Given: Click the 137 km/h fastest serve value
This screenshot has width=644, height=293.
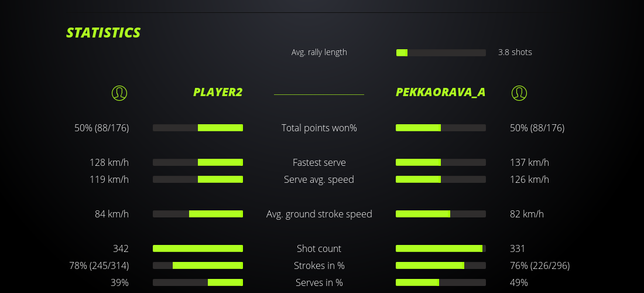Looking at the screenshot, I should [529, 162].
